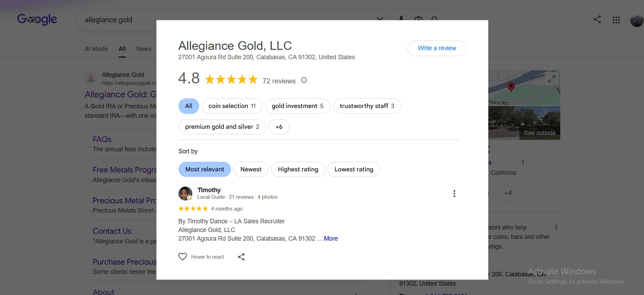Switch to the AI Mode tab
Screen dimensions: 644x295
coord(96,49)
